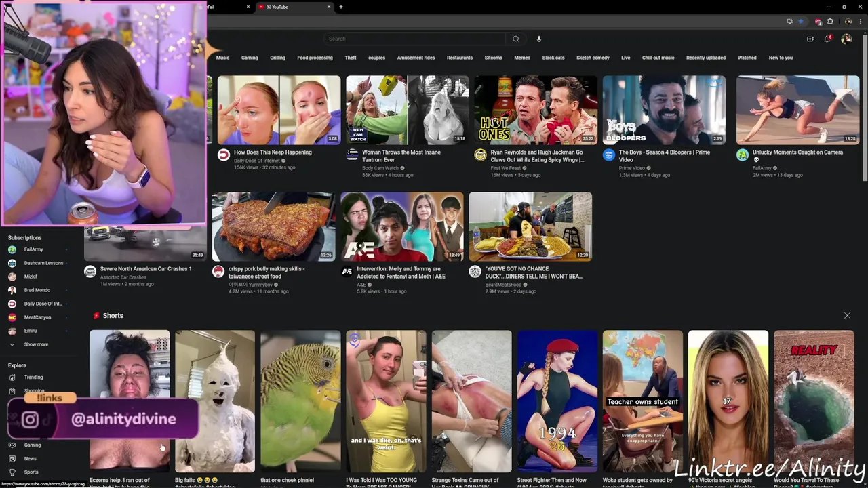The image size is (868, 488).
Task: Open How Does This Keep Happening title
Action: (273, 152)
